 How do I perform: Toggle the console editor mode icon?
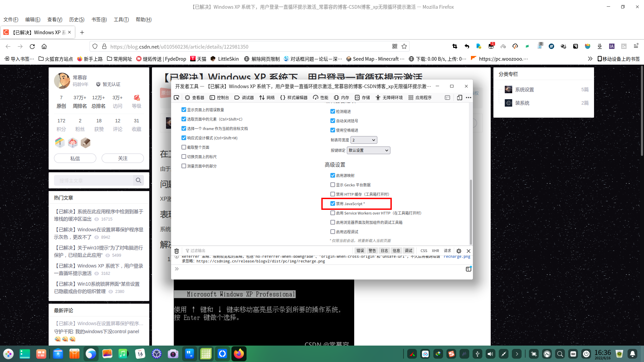(469, 269)
